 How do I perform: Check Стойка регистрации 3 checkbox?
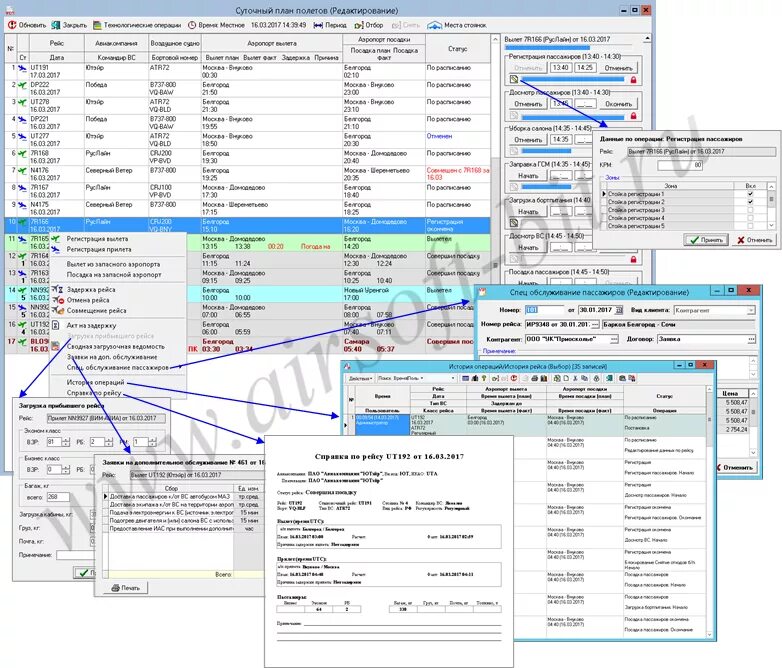click(750, 210)
